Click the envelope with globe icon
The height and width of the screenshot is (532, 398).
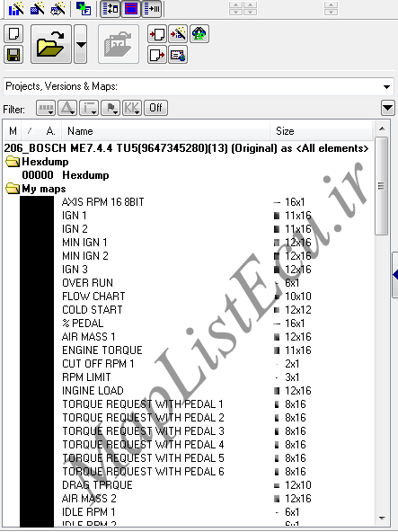click(x=178, y=55)
